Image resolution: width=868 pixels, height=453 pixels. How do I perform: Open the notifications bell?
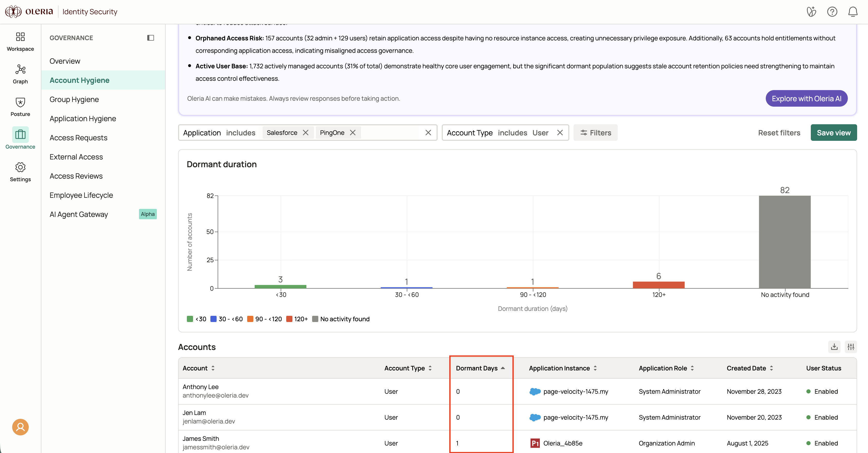(853, 12)
